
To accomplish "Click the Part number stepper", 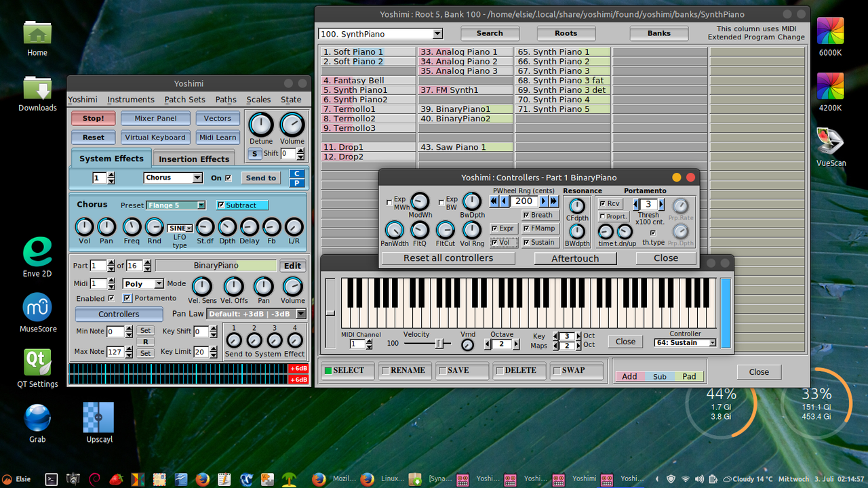I will (103, 266).
